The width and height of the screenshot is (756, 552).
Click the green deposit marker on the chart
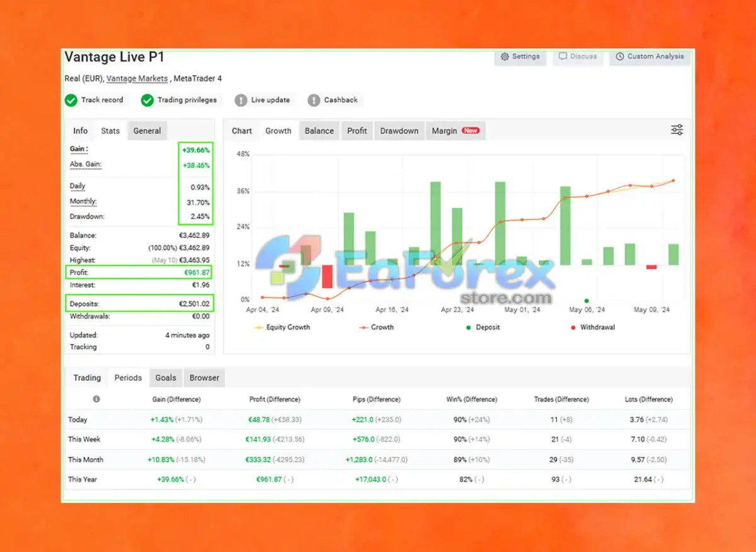(x=587, y=301)
